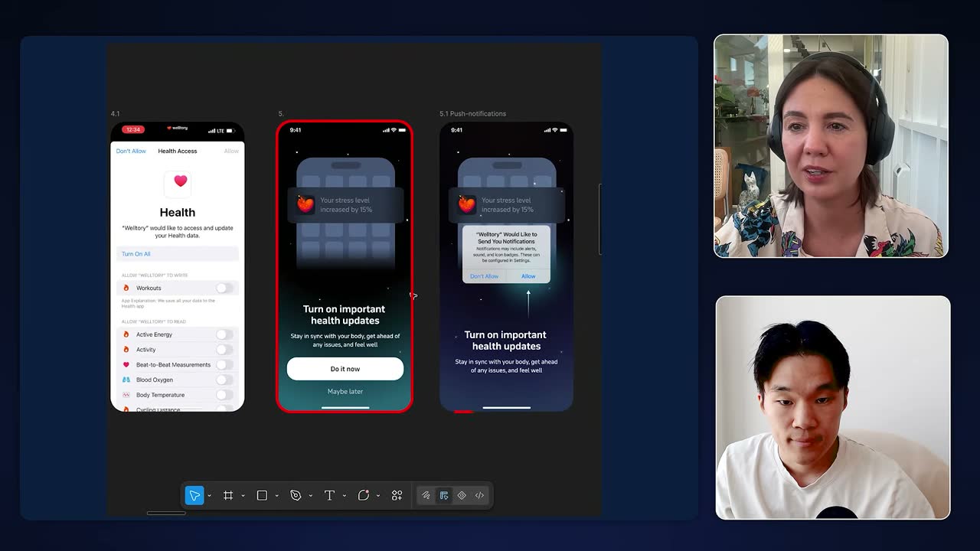Screen dimensions: 980x551
Task: Click "Turn On All" in Health Access
Action: (x=136, y=254)
